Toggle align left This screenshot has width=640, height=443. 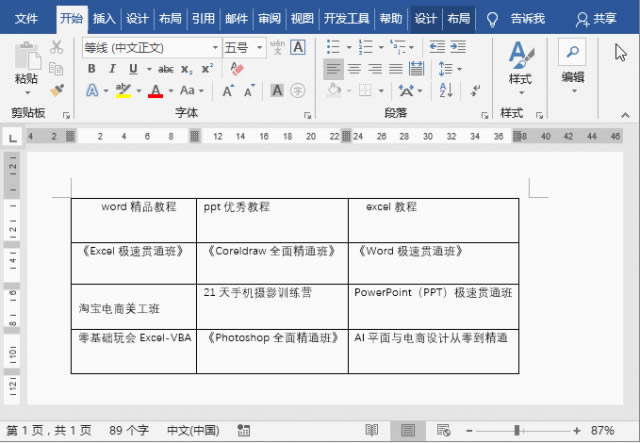pos(333,69)
